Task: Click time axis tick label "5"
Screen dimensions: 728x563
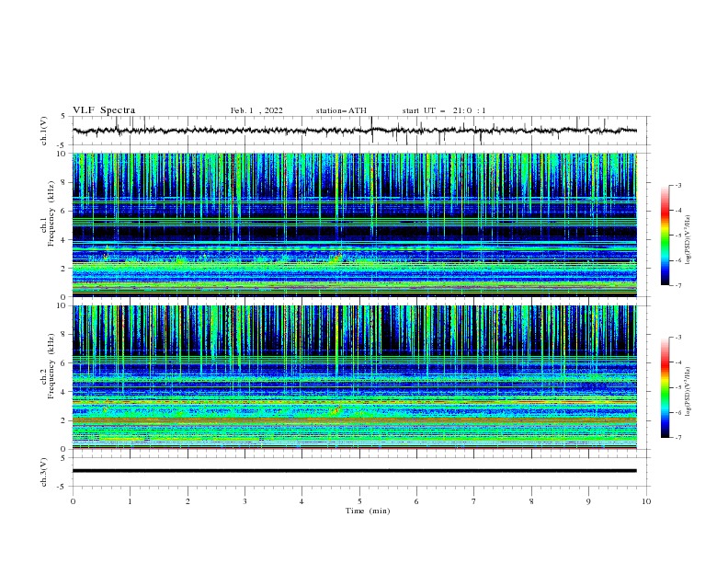Action: 359,501
